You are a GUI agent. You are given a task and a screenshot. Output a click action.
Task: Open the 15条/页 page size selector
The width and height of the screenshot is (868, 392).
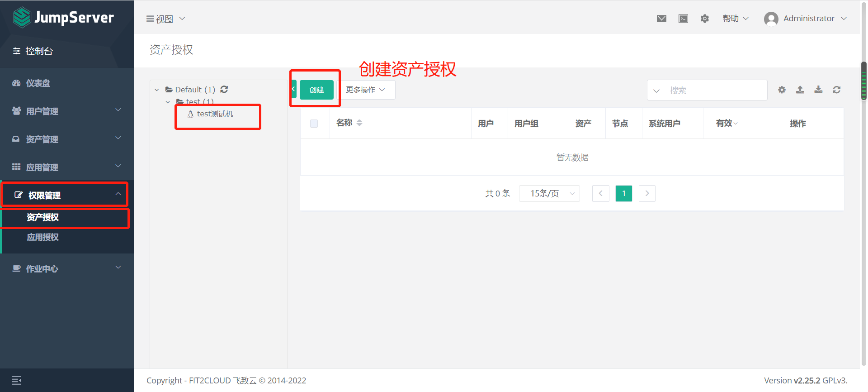pyautogui.click(x=549, y=194)
